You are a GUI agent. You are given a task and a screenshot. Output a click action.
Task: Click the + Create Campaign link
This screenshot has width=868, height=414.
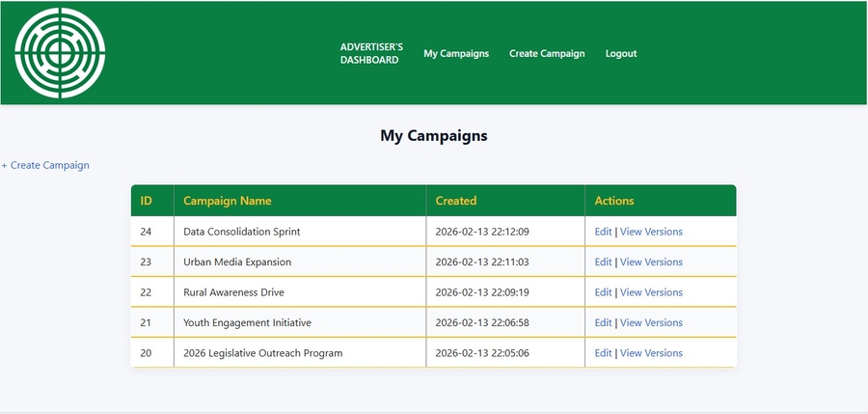tap(45, 165)
